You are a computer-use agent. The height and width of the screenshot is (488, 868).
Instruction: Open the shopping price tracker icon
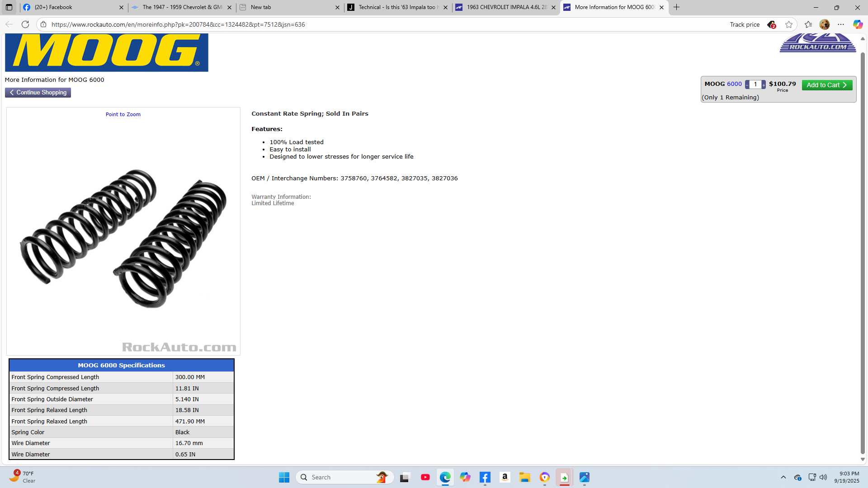[x=771, y=24]
